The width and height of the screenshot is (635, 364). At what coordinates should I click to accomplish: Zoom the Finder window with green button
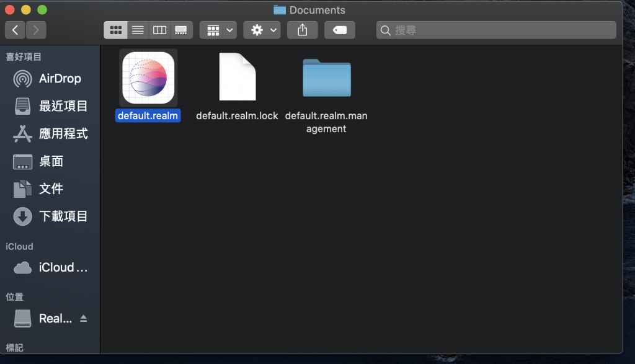tap(42, 10)
